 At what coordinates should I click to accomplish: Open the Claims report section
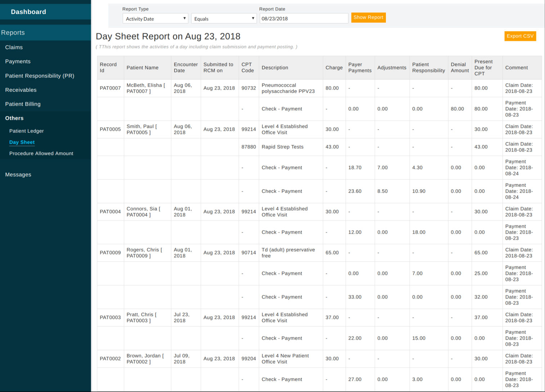pyautogui.click(x=14, y=47)
